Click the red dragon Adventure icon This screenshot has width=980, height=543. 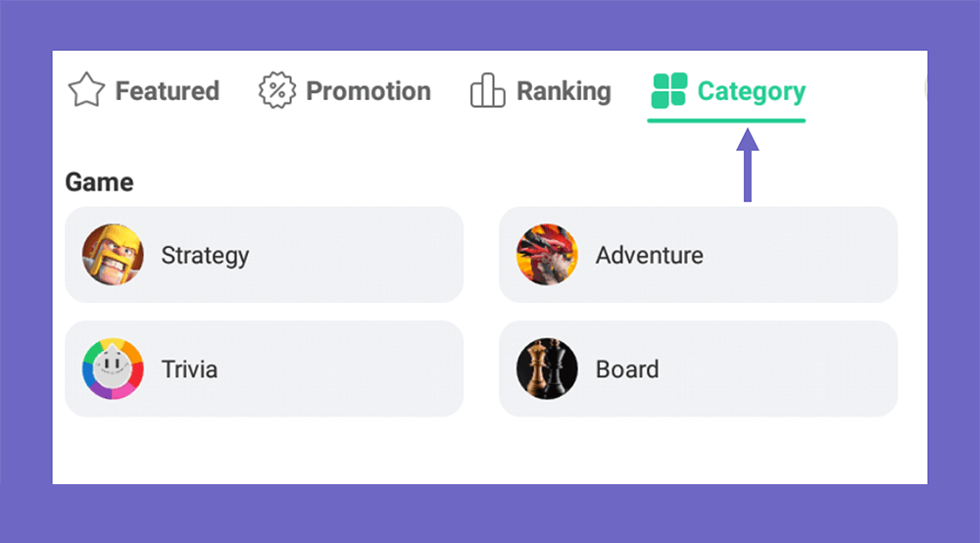point(547,255)
